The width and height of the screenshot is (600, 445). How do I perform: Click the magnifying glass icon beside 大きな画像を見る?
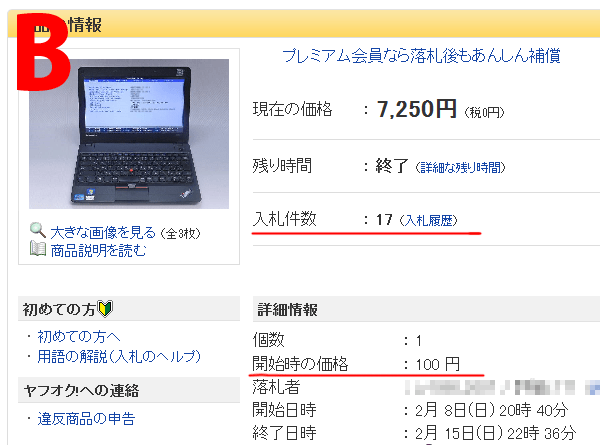[38, 231]
